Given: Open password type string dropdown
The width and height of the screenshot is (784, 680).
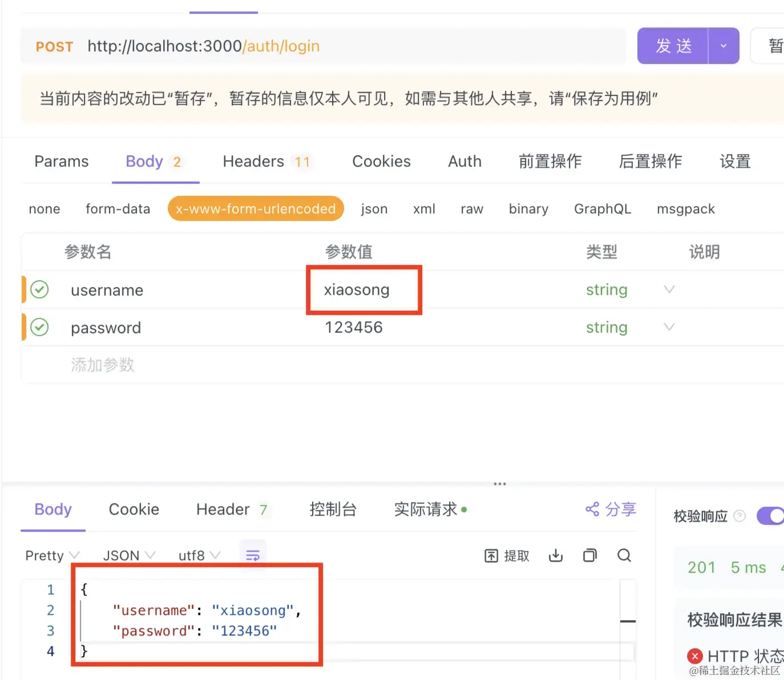Looking at the screenshot, I should (x=607, y=327).
